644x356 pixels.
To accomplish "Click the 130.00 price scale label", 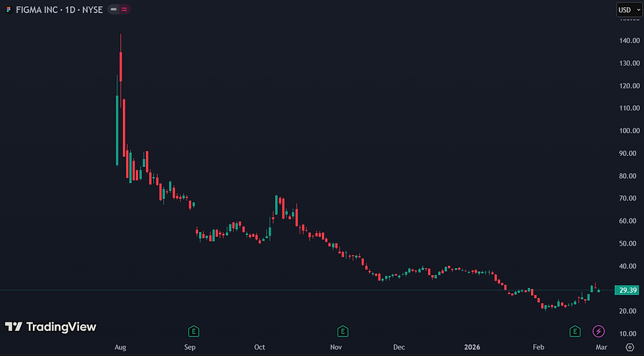I will 630,63.
